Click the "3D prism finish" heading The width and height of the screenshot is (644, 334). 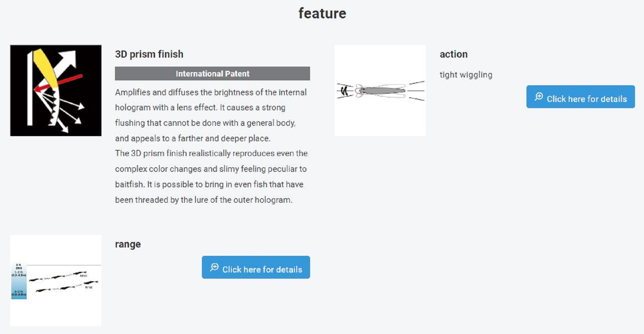click(149, 54)
